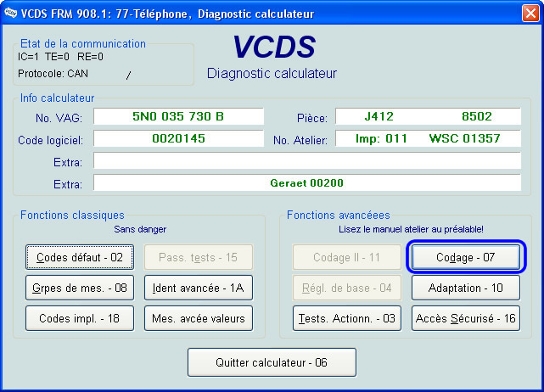Open Codage - 07
544x392 pixels.
coord(466,257)
